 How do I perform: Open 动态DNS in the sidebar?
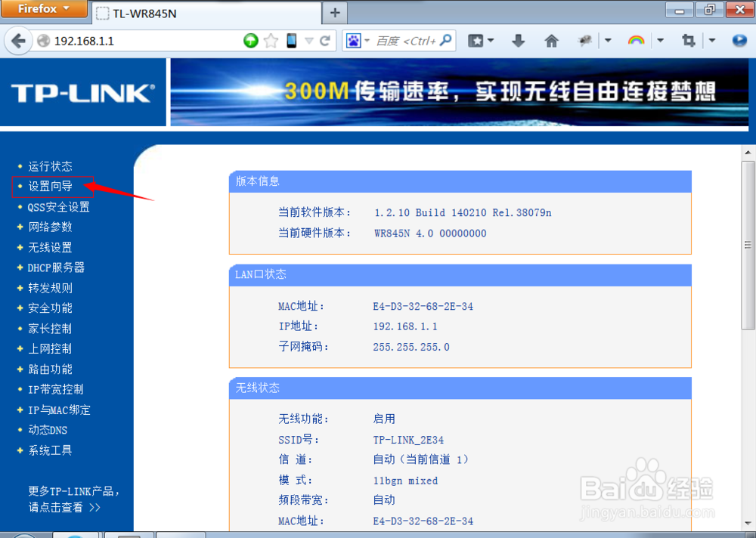tap(48, 430)
